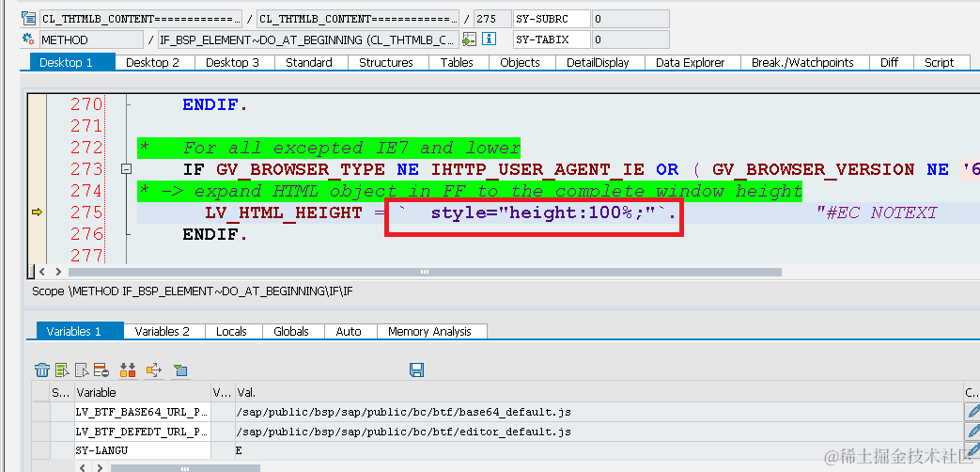This screenshot has width=980, height=472.
Task: Click the green navigate-to-current-statement icon
Action: click(x=469, y=39)
